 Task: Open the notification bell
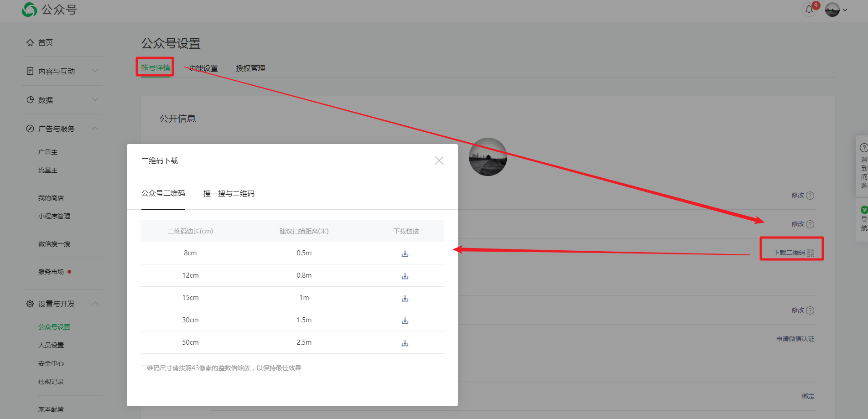point(809,9)
